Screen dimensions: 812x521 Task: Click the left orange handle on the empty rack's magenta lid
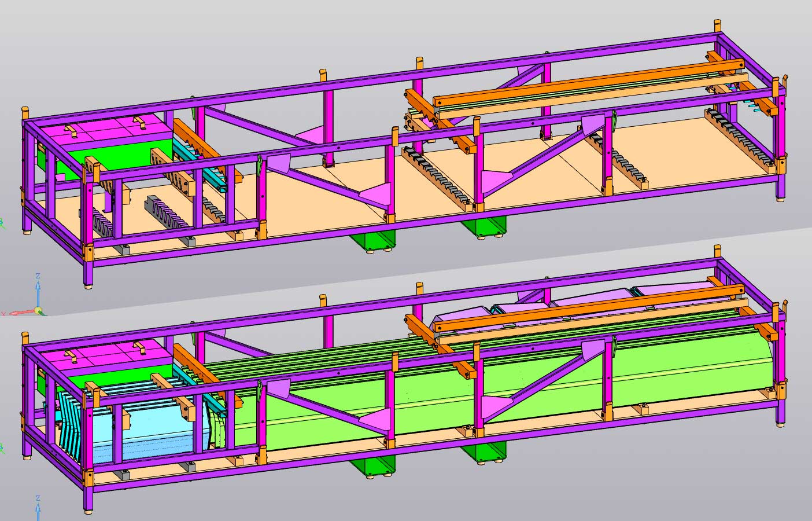(x=72, y=130)
